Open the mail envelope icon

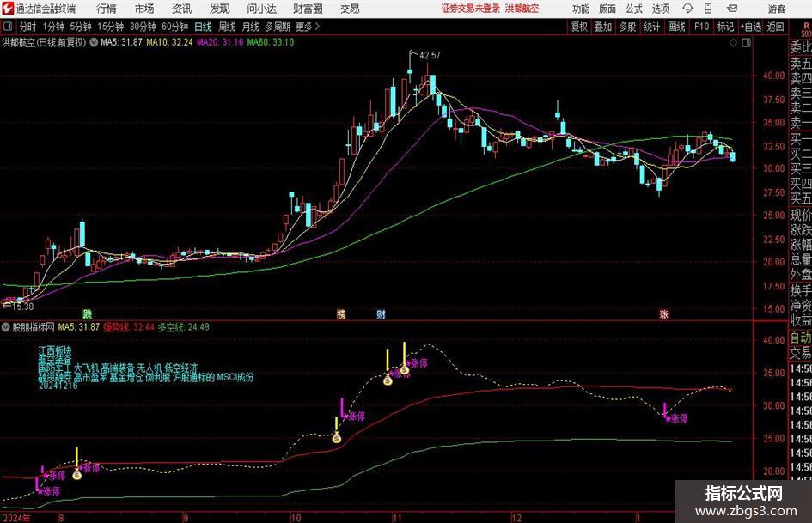tap(732, 9)
